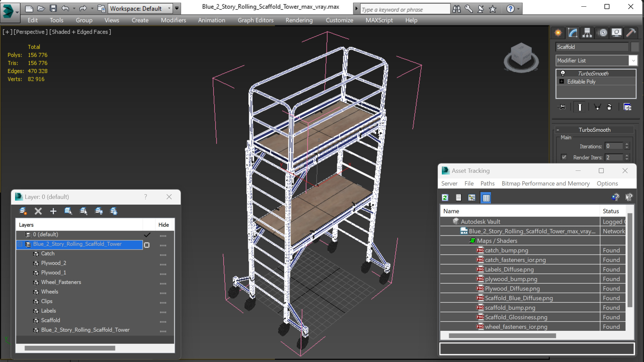Open the Display panel tab
Viewport: 644px width, 362px height.
pos(617,33)
